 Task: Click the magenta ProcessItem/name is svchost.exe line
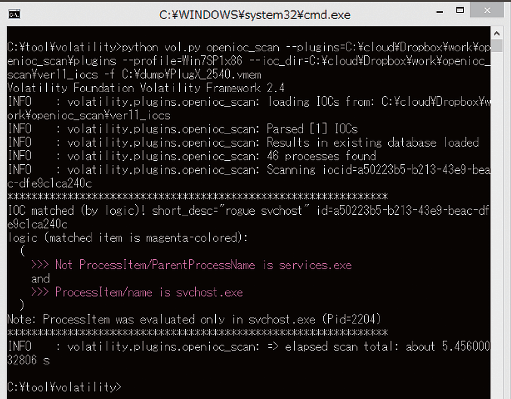[x=137, y=292]
